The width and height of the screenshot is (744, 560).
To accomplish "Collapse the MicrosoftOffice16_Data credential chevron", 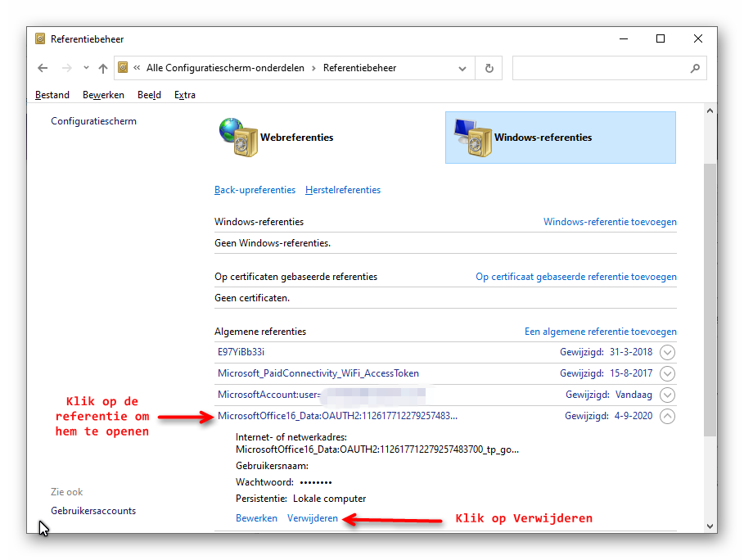I will [667, 417].
